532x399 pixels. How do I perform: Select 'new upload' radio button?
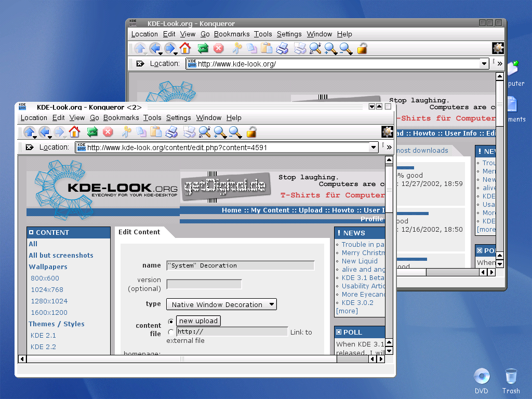[170, 321]
